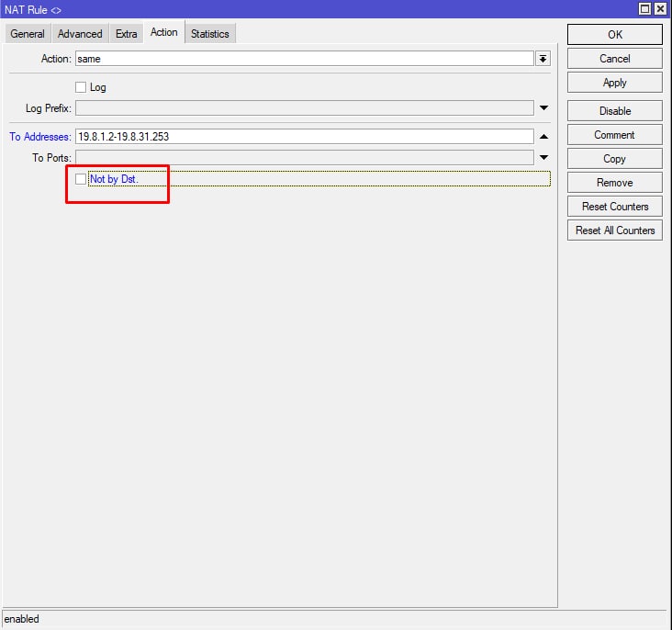Open the General tab
Viewport: 672px width, 630px height.
[28, 34]
